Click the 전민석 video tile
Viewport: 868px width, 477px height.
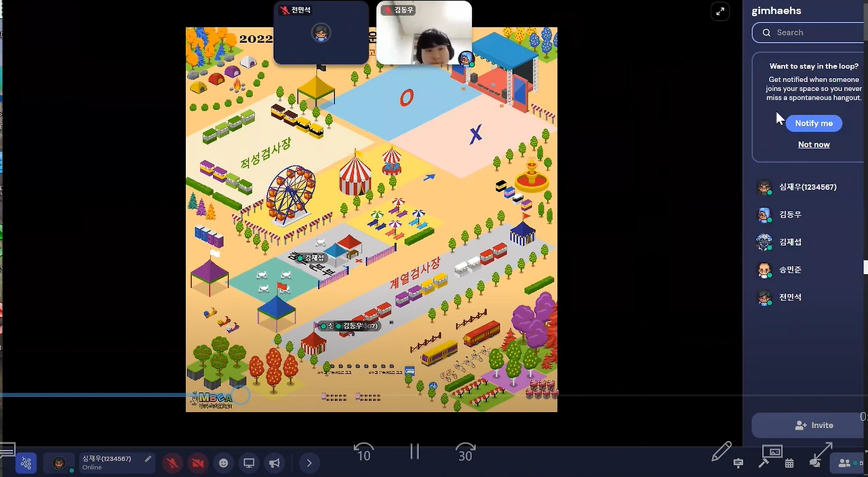pyautogui.click(x=321, y=33)
